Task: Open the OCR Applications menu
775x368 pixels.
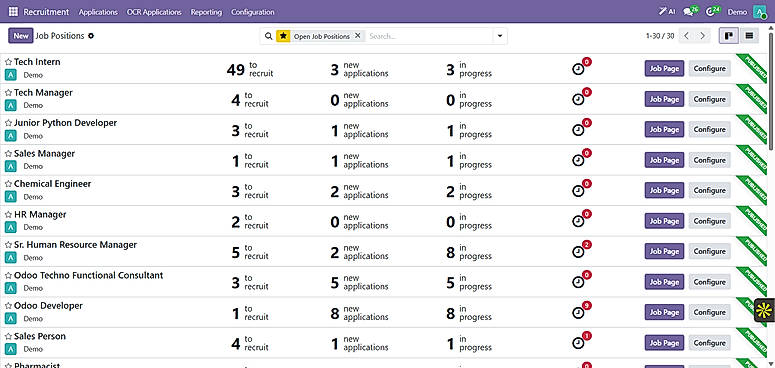Action: click(154, 12)
